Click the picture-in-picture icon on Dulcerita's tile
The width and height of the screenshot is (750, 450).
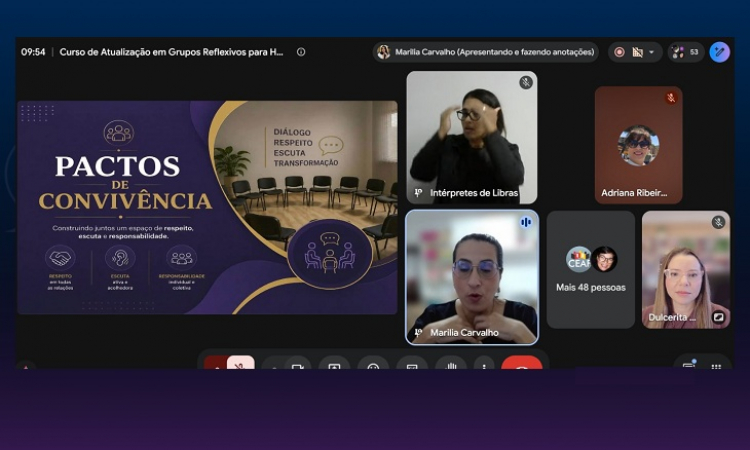718,317
